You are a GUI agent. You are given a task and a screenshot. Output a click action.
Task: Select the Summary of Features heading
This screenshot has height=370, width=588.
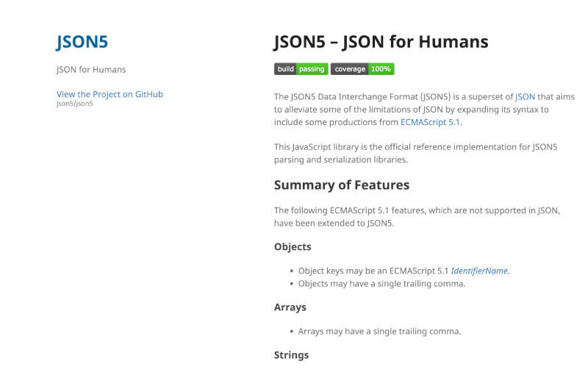click(x=342, y=185)
